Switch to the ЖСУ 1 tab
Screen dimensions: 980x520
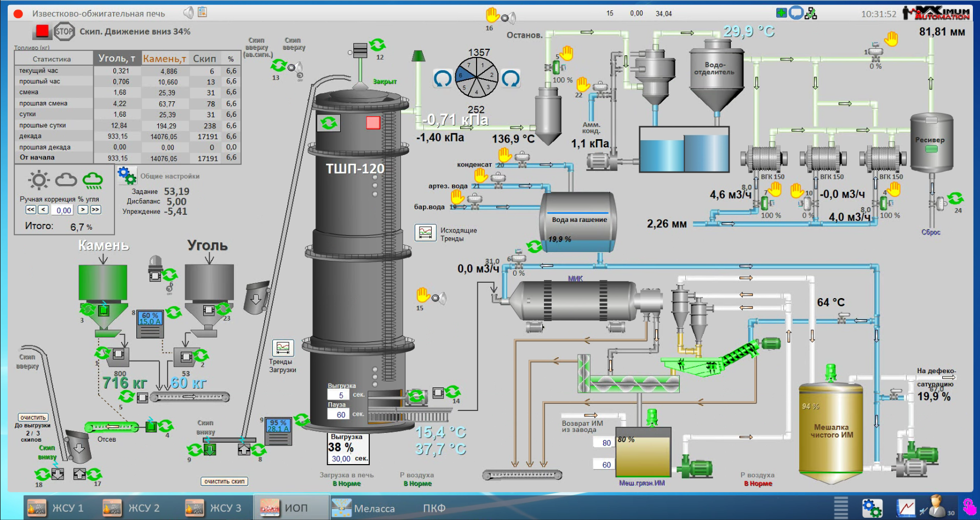tap(56, 508)
